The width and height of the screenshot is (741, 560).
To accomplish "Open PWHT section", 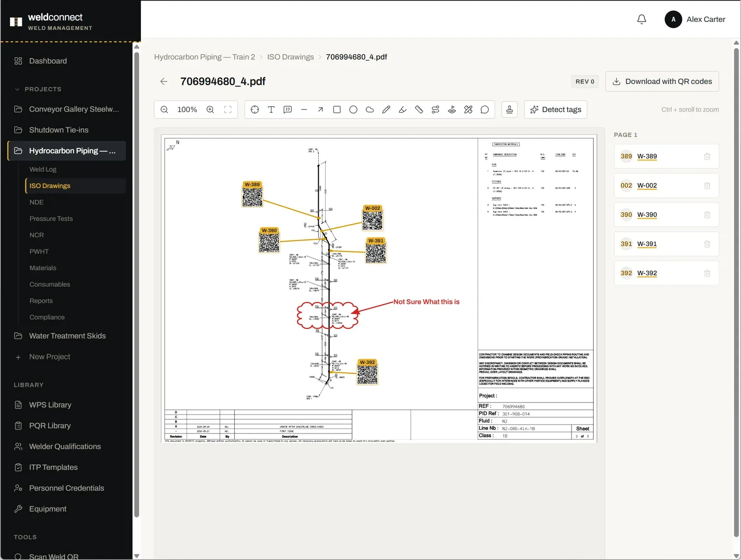I will pos(75,252).
